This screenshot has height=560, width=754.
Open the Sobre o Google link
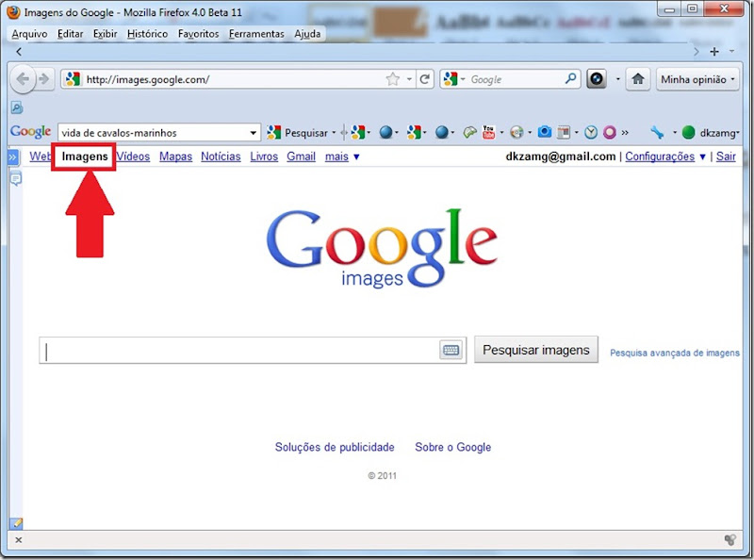(x=453, y=447)
